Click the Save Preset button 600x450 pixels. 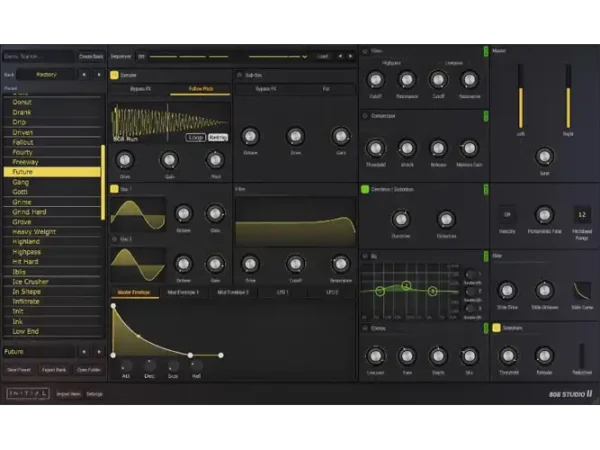(x=19, y=370)
